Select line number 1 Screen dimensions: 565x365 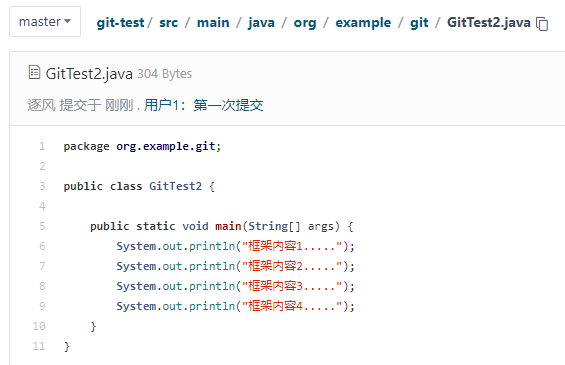[42, 146]
